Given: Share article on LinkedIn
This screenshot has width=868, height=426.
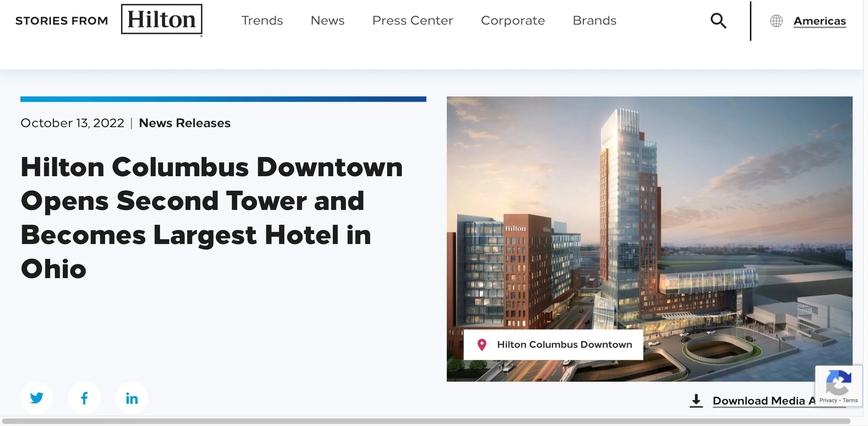Looking at the screenshot, I should [132, 398].
